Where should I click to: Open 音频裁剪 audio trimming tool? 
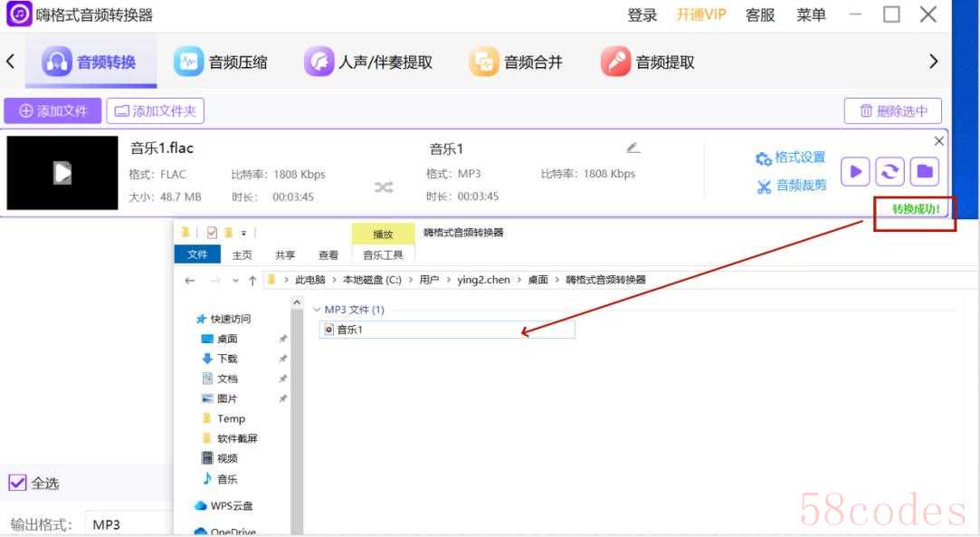tap(791, 186)
